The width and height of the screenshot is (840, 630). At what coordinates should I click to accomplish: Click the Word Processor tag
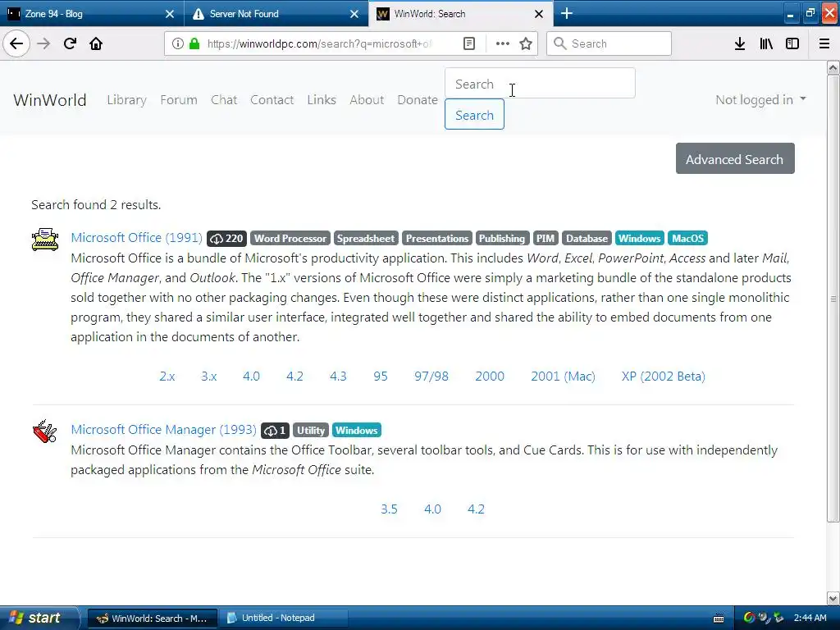[x=290, y=239]
